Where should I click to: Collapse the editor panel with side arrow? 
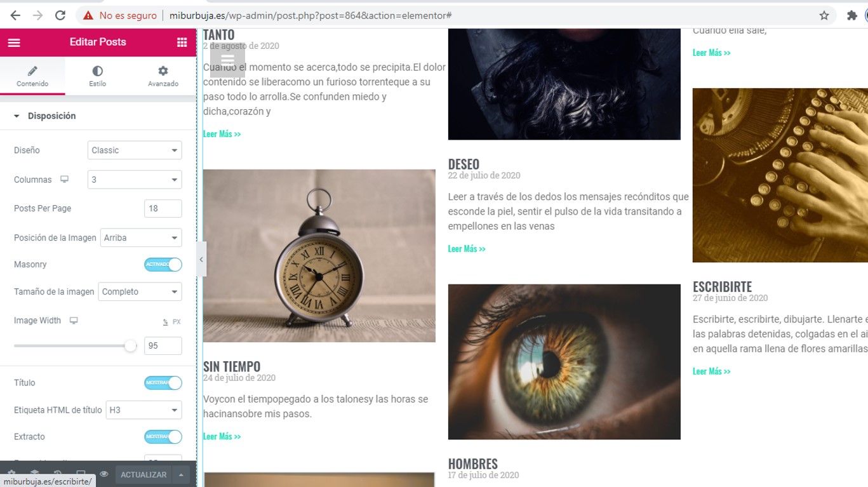pyautogui.click(x=201, y=259)
